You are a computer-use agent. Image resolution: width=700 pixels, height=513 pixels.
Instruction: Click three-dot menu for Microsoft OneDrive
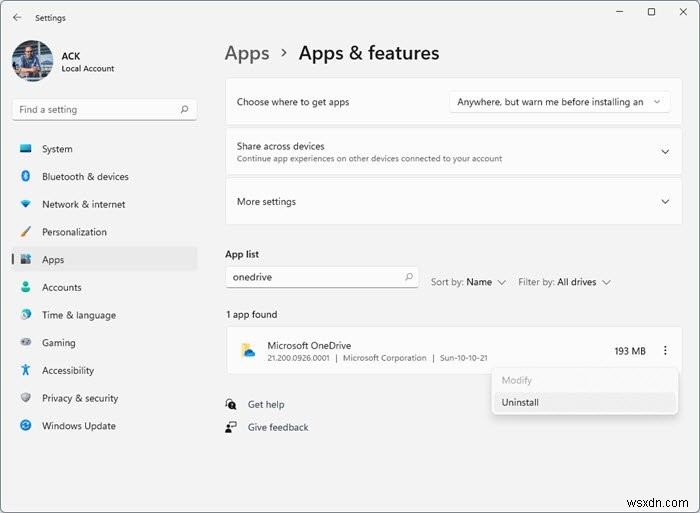[x=666, y=351]
